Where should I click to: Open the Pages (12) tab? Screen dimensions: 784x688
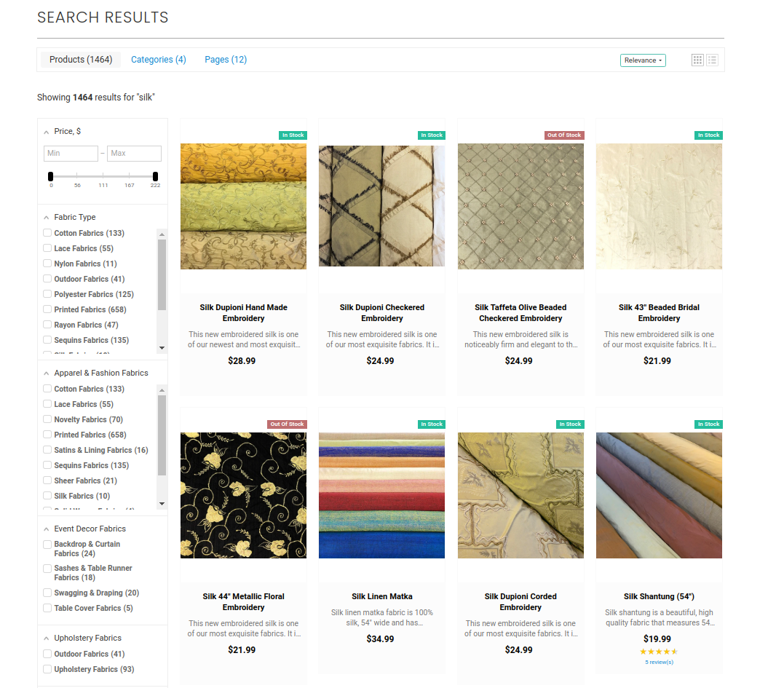226,60
